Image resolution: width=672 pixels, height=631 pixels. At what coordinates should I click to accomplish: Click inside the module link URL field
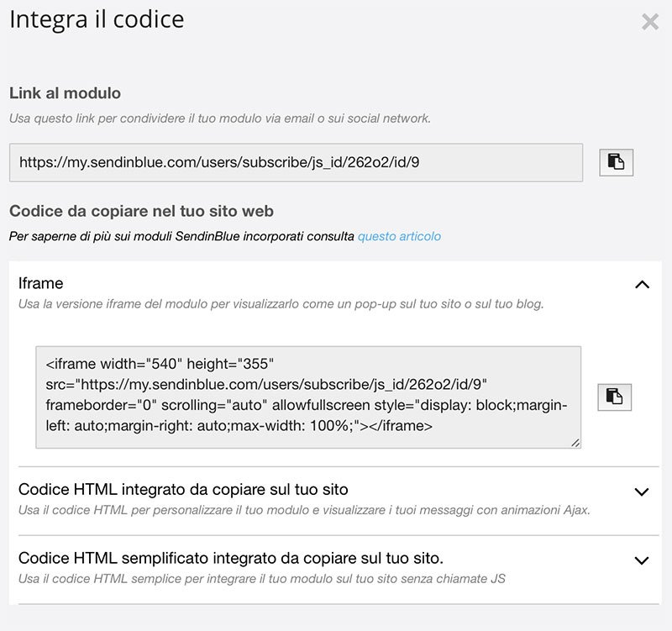(296, 162)
